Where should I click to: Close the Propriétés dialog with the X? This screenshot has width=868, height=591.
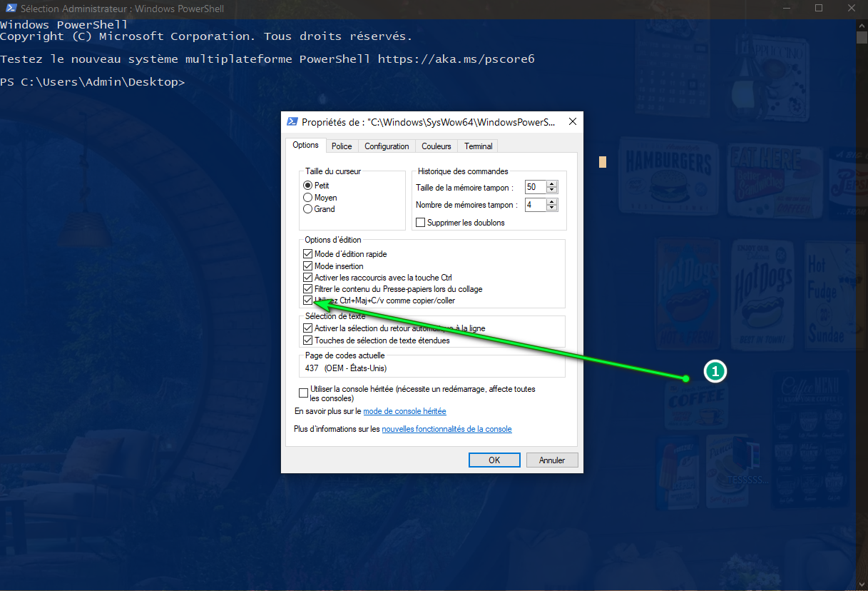pos(572,122)
